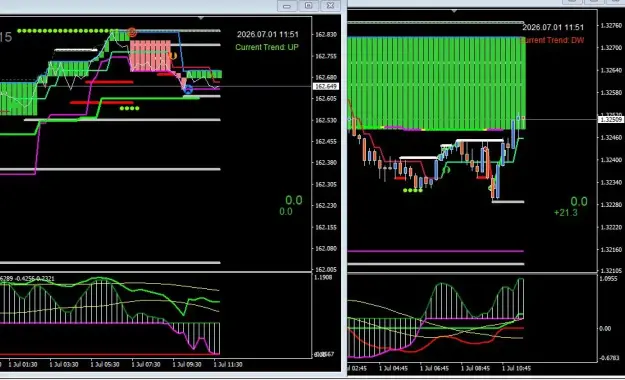This screenshot has width=625, height=380.
Task: Click the 162.230 price scale label
Action: click(x=326, y=205)
